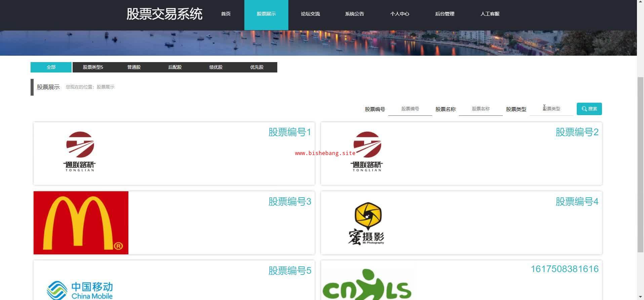Navigate to 后台管理
This screenshot has height=300, width=644.
coord(445,14)
